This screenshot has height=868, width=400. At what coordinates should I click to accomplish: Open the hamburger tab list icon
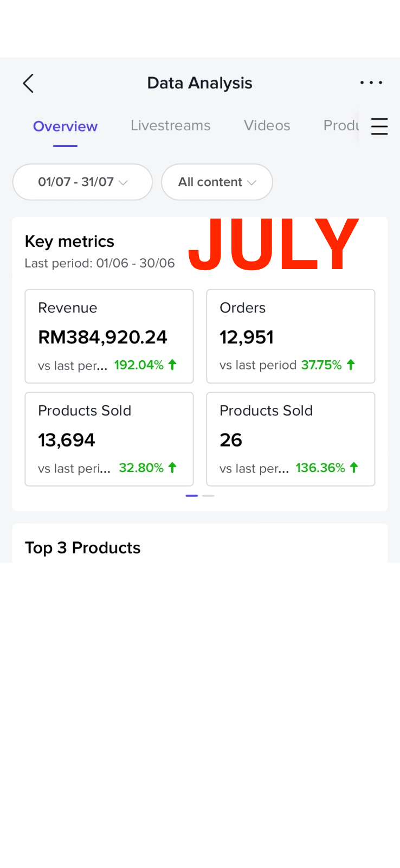pos(379,126)
